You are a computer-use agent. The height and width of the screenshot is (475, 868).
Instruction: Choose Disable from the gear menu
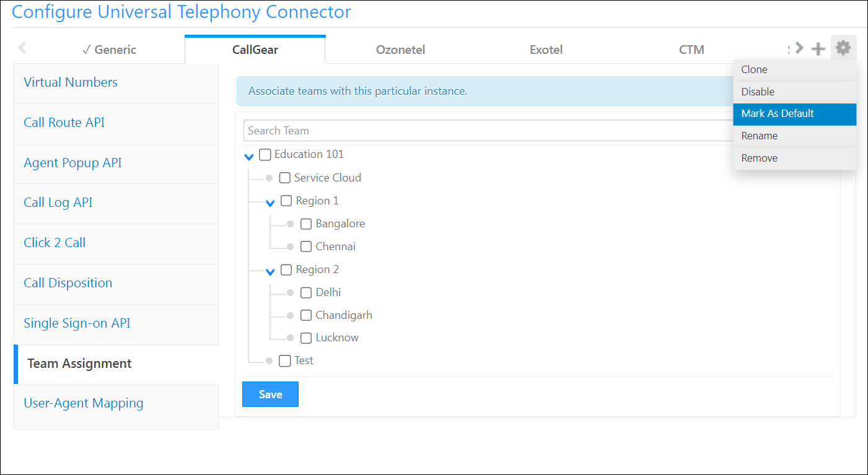(795, 92)
